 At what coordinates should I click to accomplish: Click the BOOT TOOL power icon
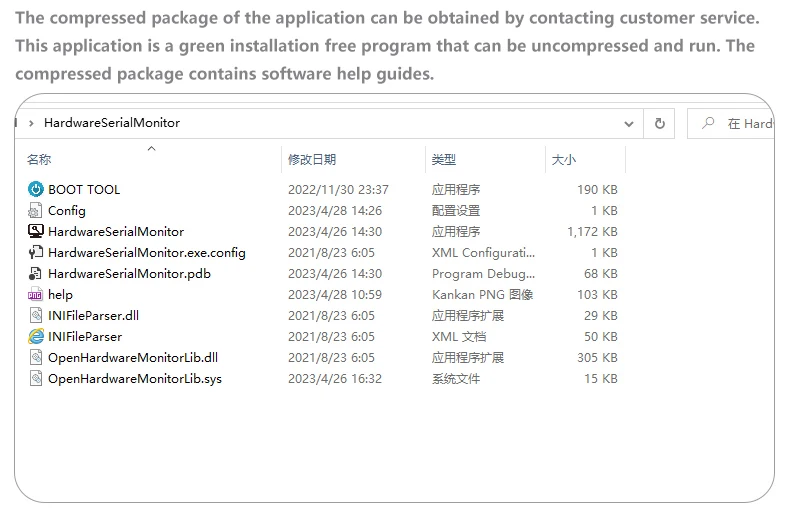pos(35,189)
